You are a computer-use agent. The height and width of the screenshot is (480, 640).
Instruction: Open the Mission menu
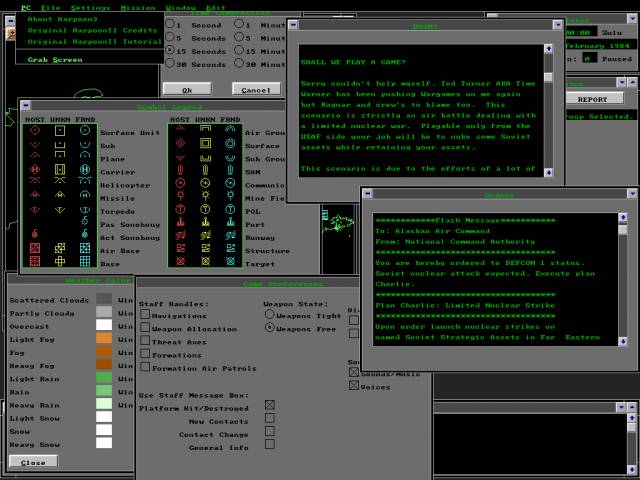tap(138, 8)
